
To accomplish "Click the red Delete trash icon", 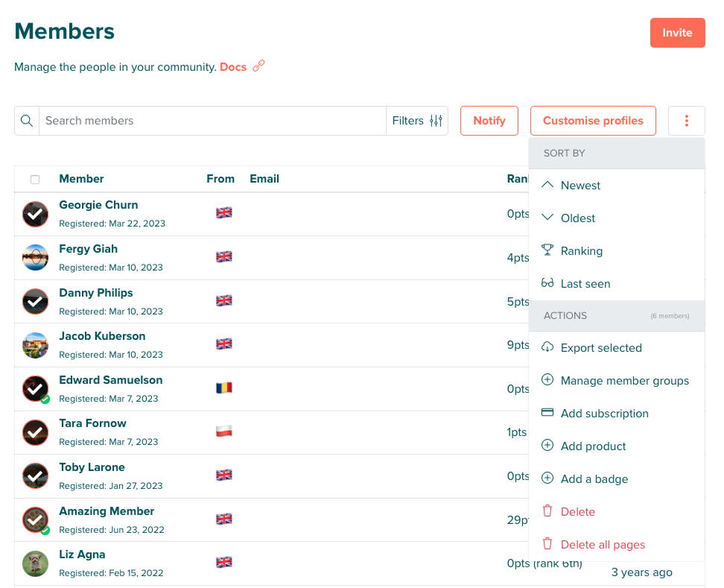I will coord(547,511).
